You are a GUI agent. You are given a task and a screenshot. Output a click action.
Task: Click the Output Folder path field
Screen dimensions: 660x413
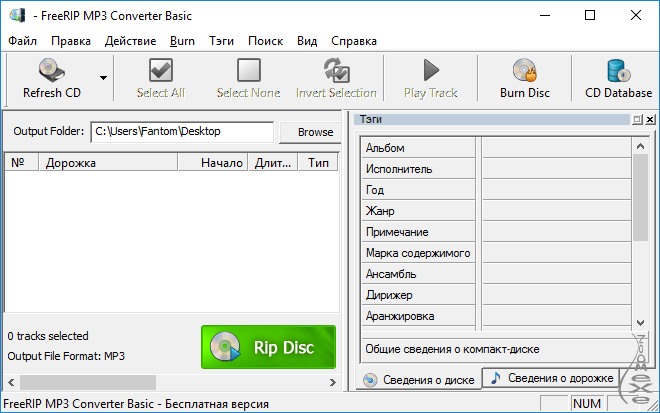point(182,132)
